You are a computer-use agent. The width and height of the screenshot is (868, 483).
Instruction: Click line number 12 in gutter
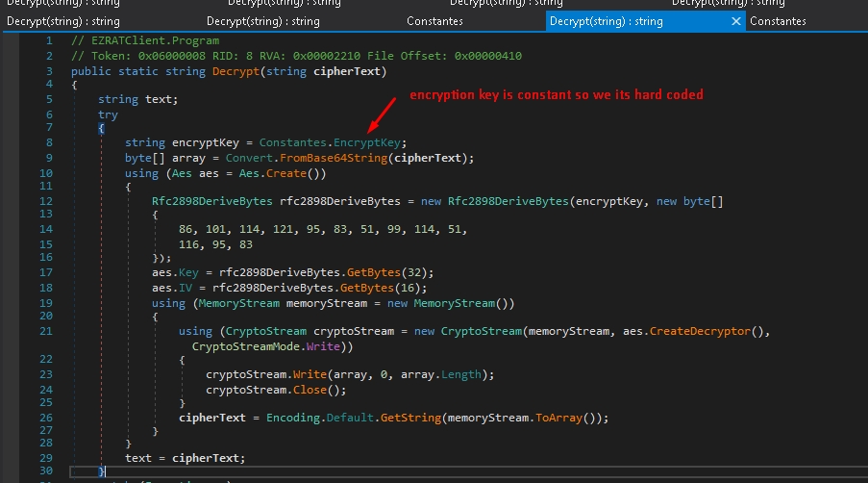(x=47, y=201)
